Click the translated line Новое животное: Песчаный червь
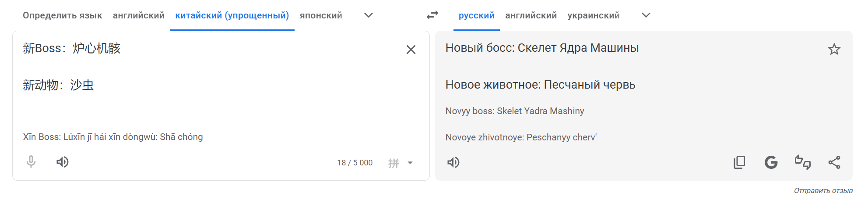The width and height of the screenshot is (868, 204). (540, 85)
